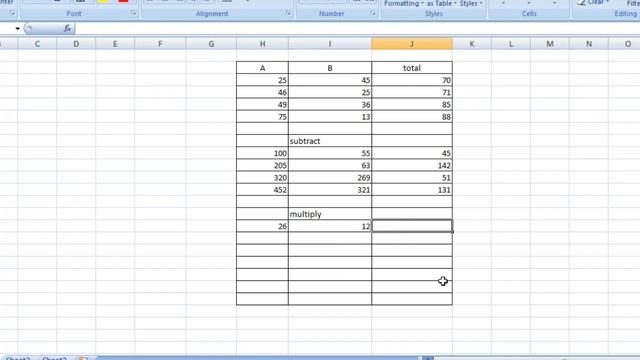Viewport: 640px width, 360px height.
Task: Select column K header
Action: (472, 44)
